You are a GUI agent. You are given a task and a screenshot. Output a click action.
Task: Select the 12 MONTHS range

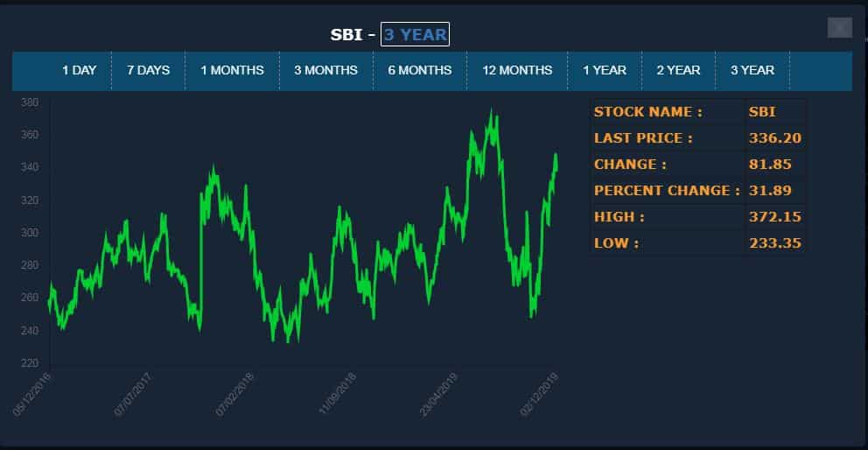point(517,70)
